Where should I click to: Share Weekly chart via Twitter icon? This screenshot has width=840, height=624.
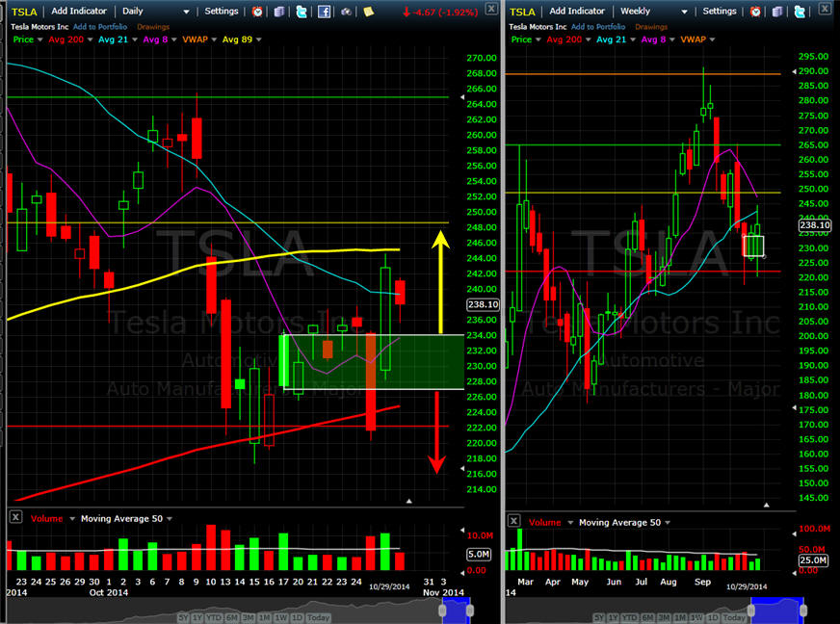coord(800,12)
